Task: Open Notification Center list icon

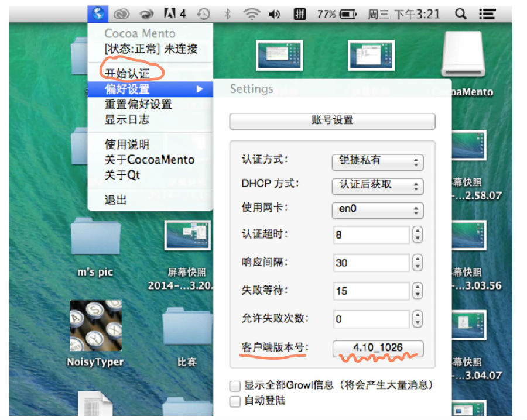Action: tap(486, 14)
